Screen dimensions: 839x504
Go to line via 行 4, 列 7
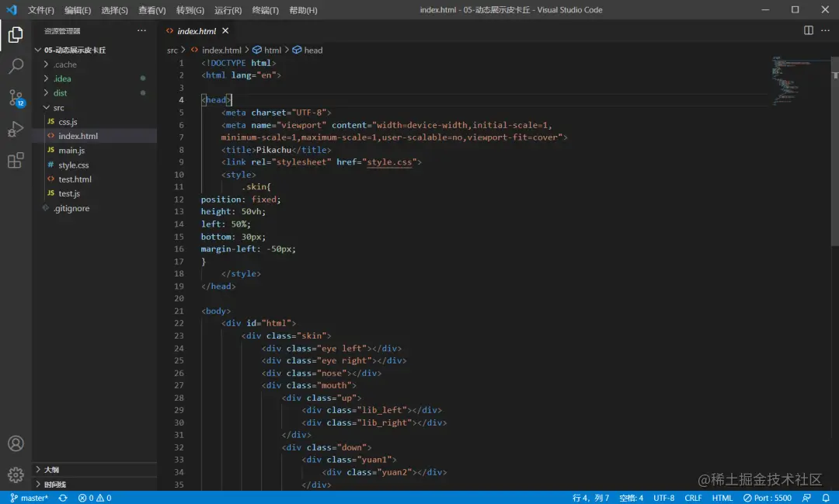[590, 498]
